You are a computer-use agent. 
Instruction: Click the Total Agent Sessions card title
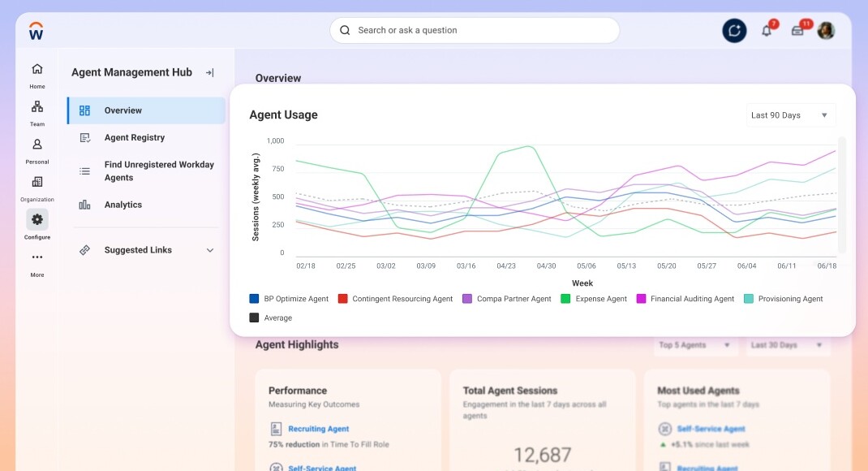[x=509, y=391]
